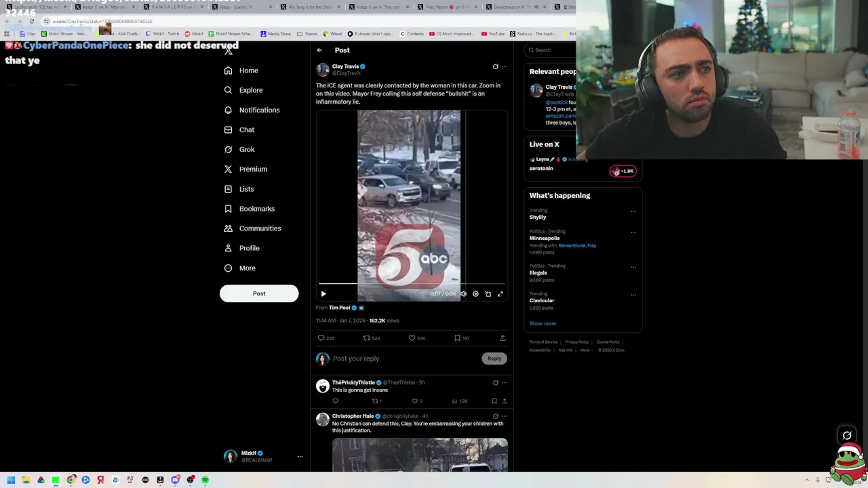Open Discord from the taskbar

pos(175,480)
